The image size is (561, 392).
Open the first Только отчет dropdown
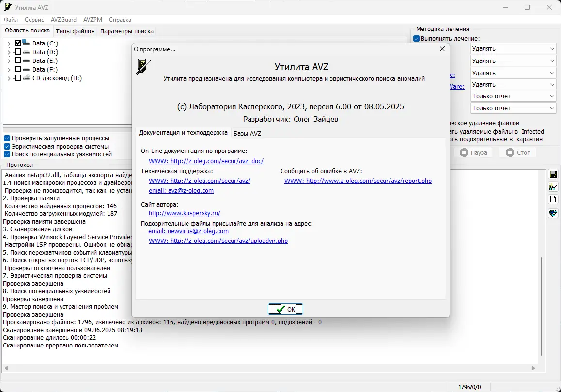pos(513,96)
